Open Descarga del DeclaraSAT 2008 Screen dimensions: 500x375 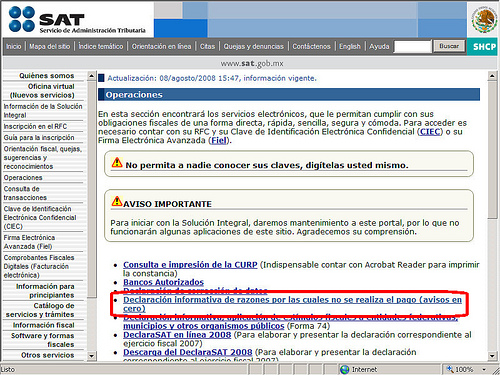[x=188, y=352]
